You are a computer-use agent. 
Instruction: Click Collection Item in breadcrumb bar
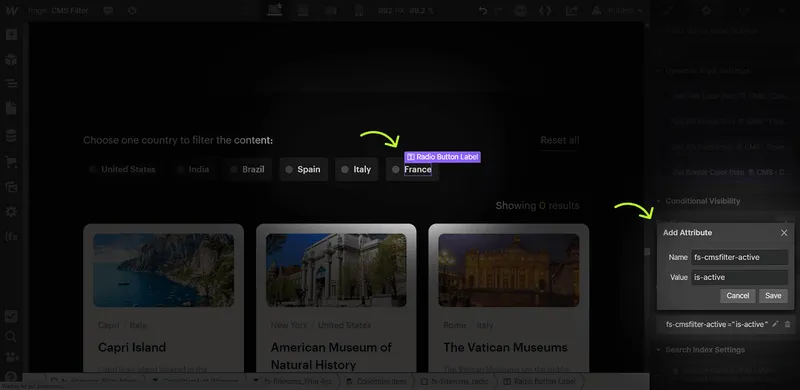(x=376, y=381)
